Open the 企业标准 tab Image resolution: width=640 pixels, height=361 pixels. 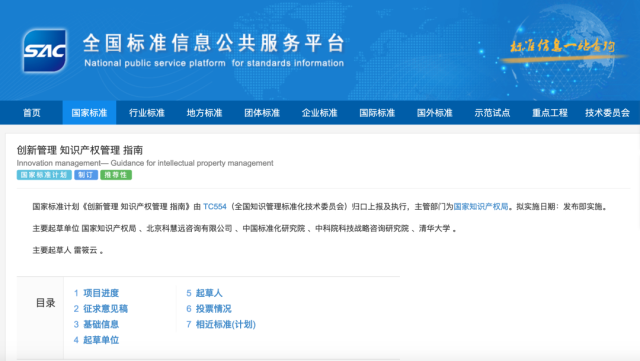pos(319,113)
